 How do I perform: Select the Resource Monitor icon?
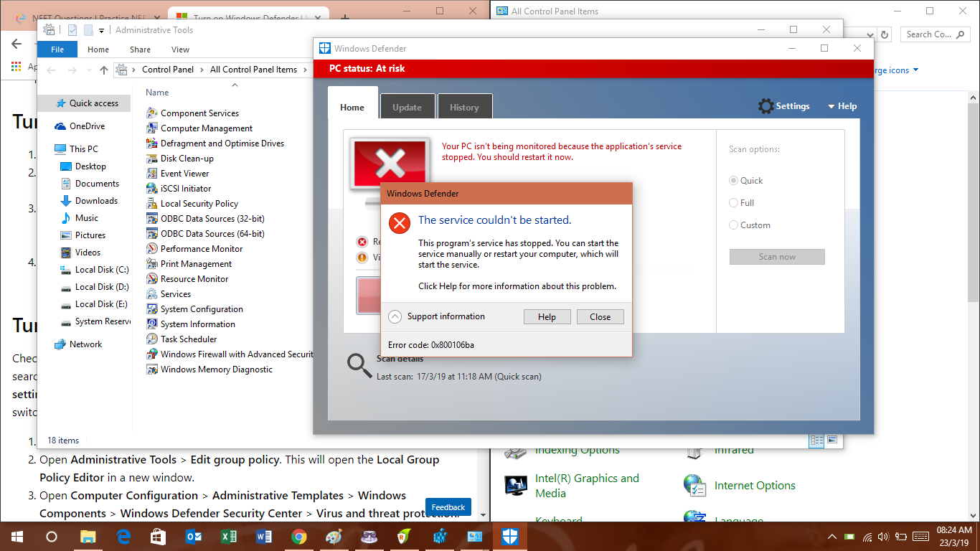[x=152, y=278]
